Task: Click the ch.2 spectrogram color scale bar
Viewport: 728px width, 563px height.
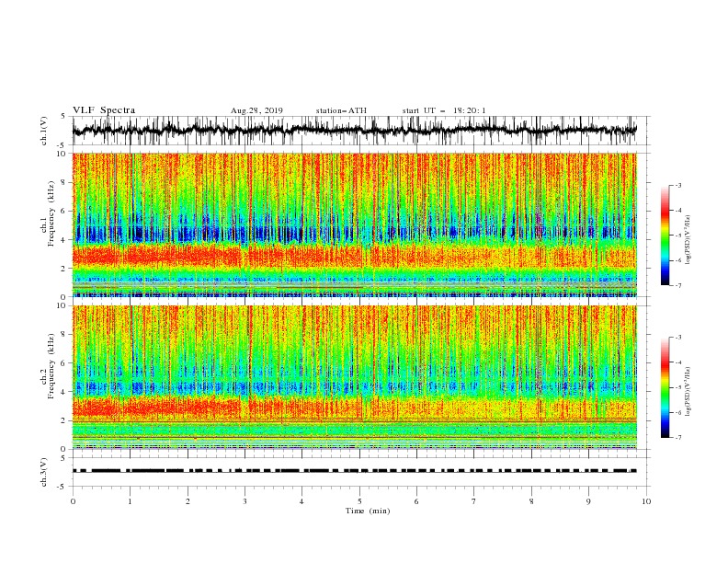Action: [665, 387]
